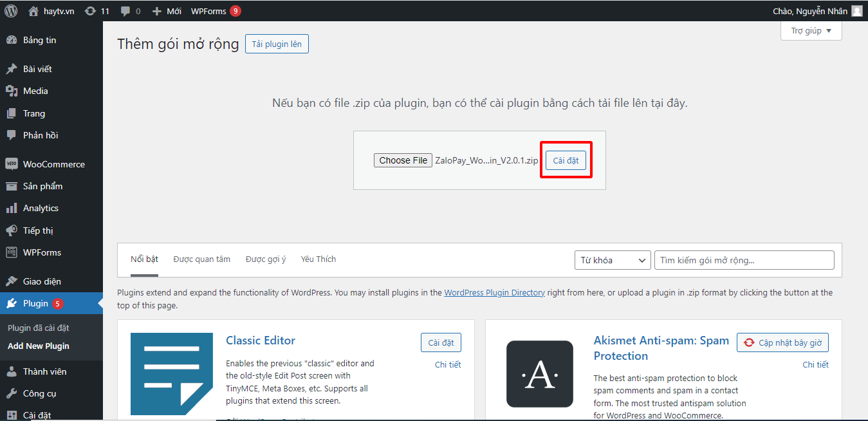
Task: Click the Công cụ wrench icon
Action: click(x=12, y=393)
